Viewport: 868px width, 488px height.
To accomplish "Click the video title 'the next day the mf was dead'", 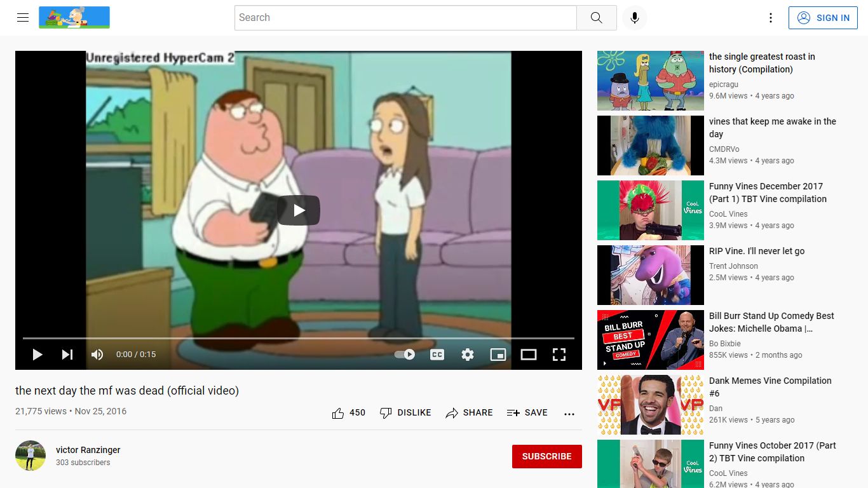I will coord(127,391).
